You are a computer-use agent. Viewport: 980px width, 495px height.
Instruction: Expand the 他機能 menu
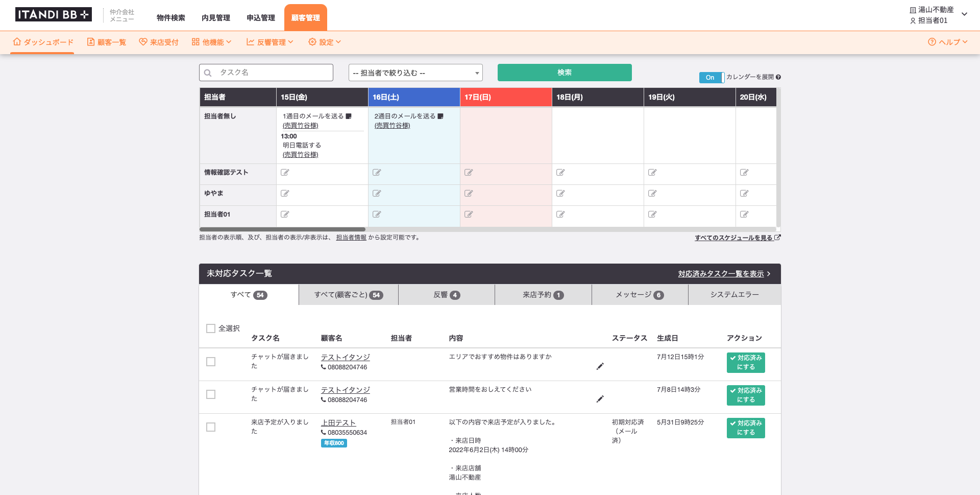tap(212, 42)
